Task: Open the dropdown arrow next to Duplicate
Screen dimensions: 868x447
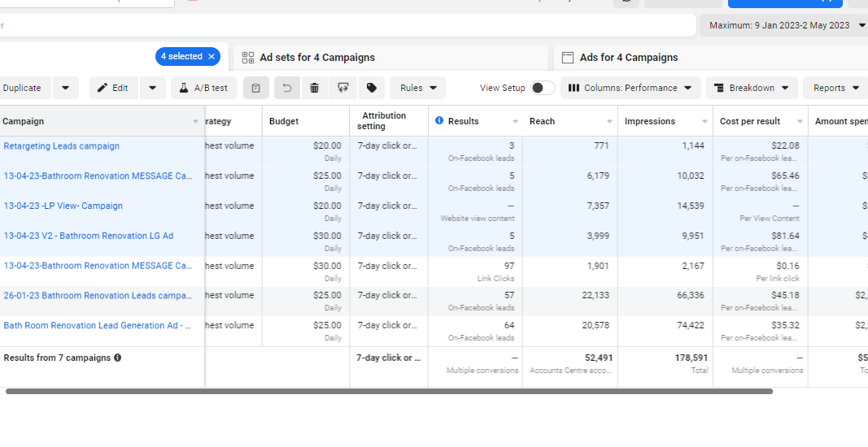Action: click(65, 88)
